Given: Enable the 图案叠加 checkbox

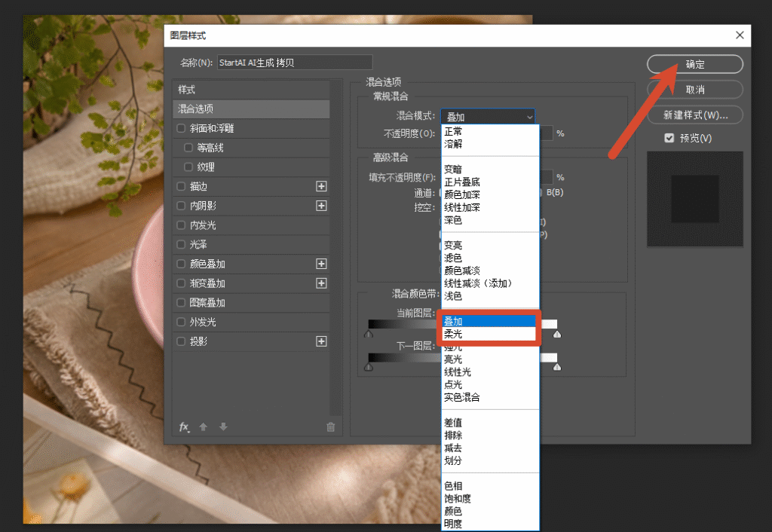Looking at the screenshot, I should click(x=181, y=303).
